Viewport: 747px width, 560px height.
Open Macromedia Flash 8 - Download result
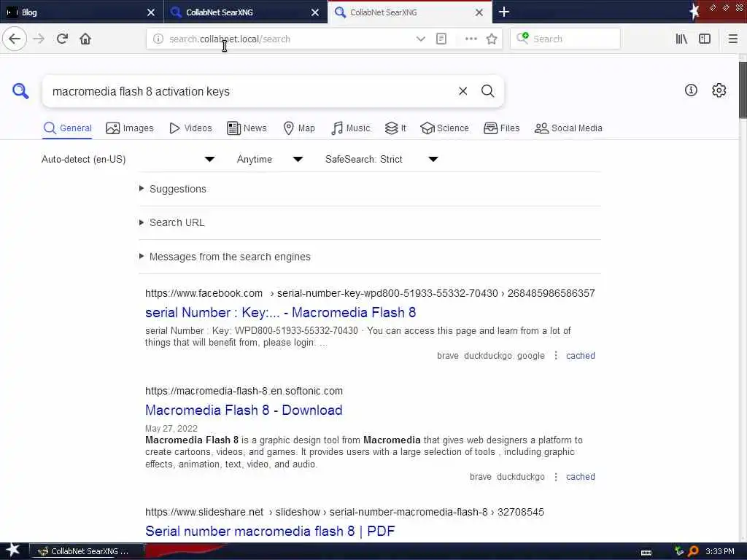point(244,410)
